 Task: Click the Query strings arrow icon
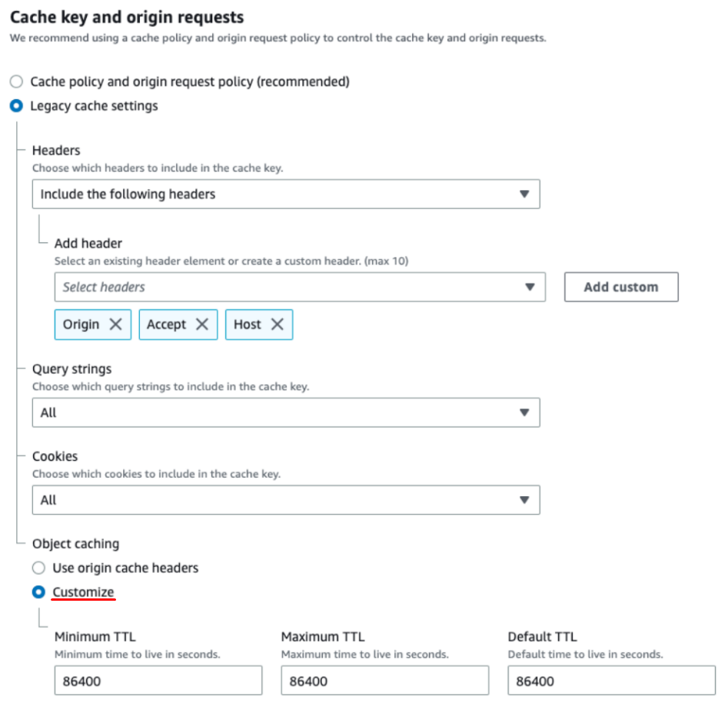click(524, 412)
